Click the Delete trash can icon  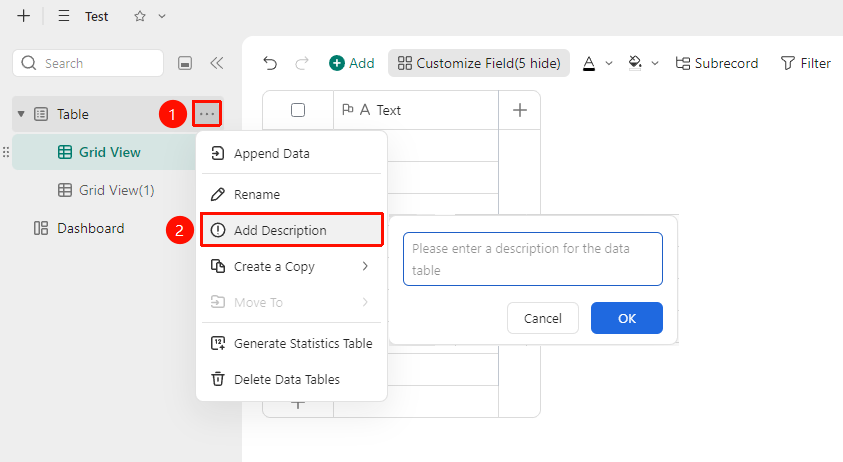(218, 379)
